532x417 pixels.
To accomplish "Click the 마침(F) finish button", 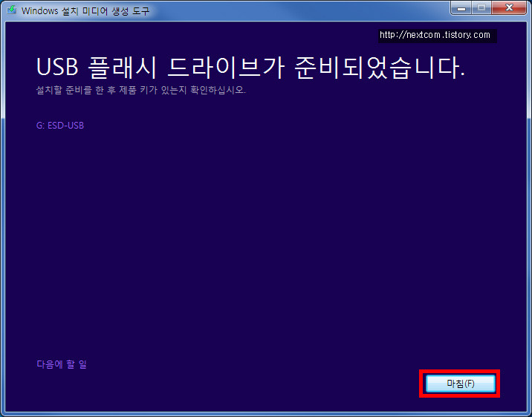I will [460, 384].
